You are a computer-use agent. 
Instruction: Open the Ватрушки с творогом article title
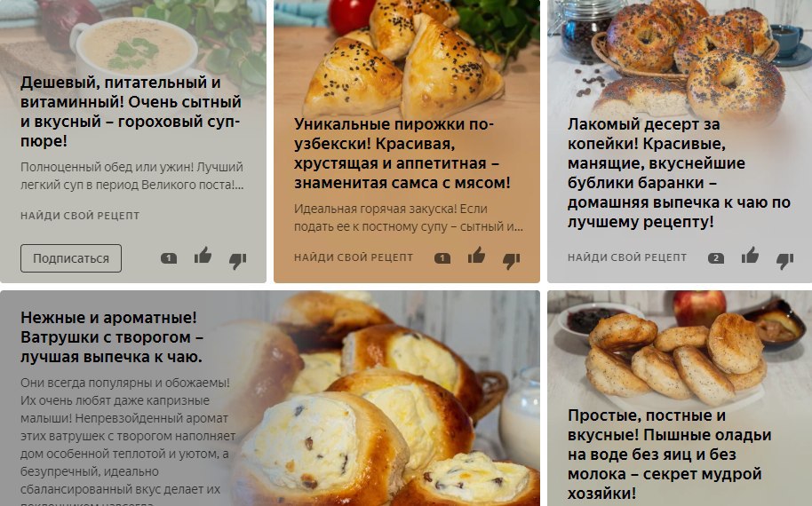(111, 336)
